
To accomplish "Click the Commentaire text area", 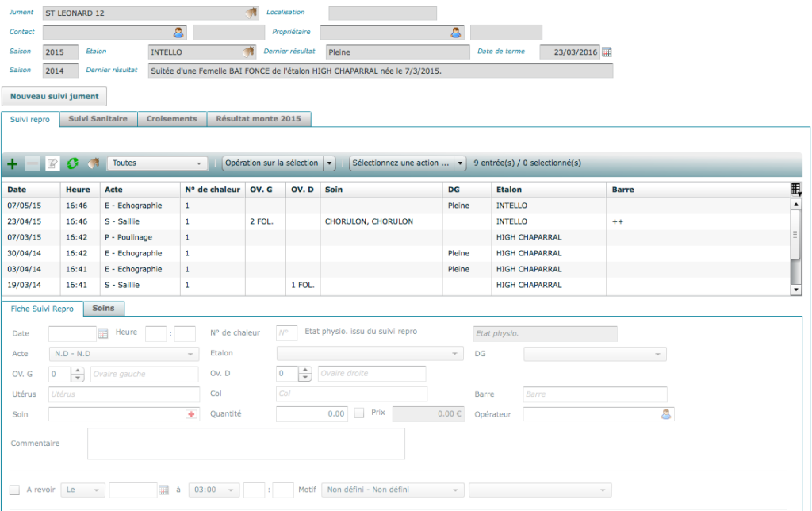I will (246, 444).
